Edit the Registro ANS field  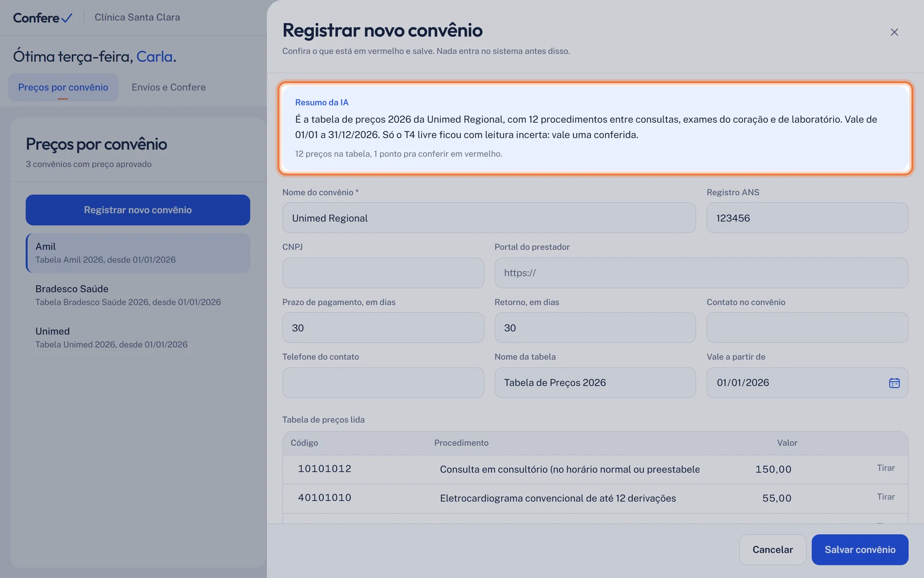click(807, 218)
